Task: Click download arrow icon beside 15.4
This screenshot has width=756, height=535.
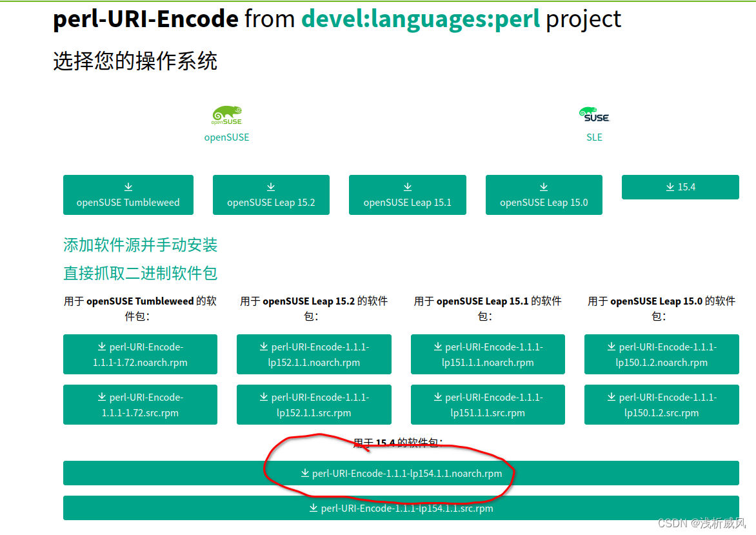Action: [670, 187]
